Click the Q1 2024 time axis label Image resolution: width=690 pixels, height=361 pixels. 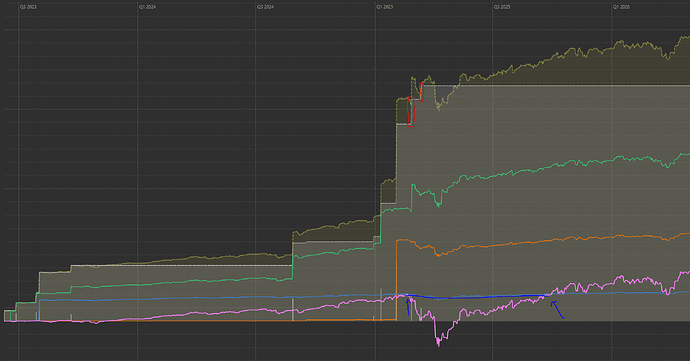point(147,7)
